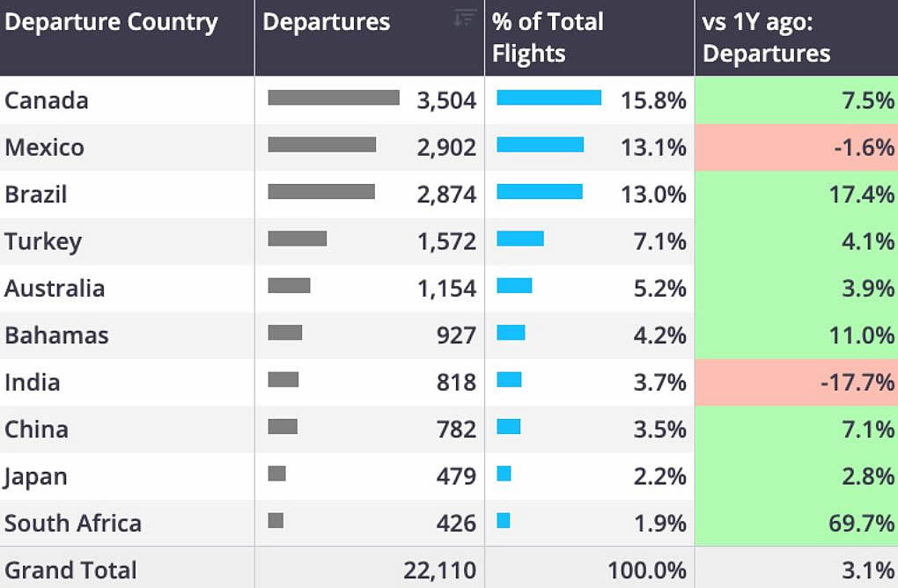Select the Grand Total row label

tap(70, 570)
